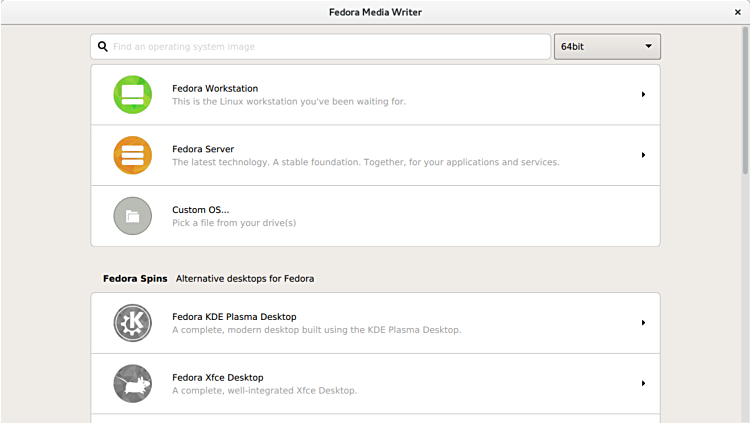Select the Fedora Server title
Image resolution: width=752 pixels, height=423 pixels.
tap(203, 149)
